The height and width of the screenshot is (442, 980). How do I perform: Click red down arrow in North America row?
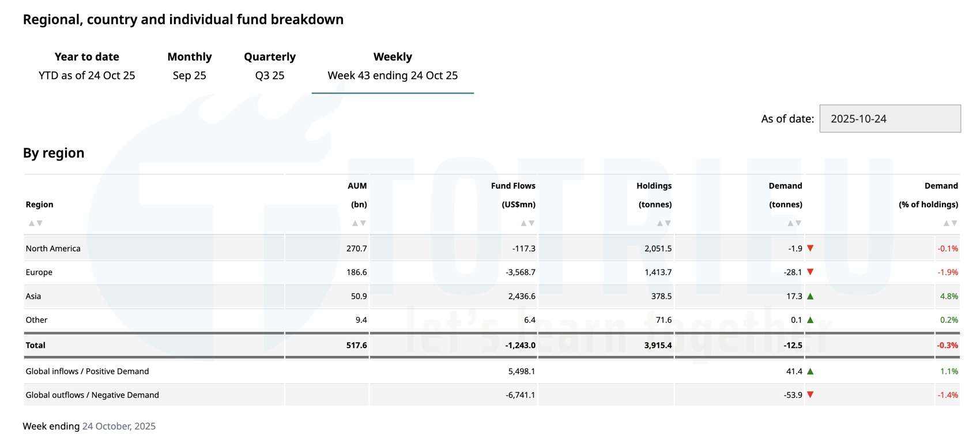pyautogui.click(x=810, y=248)
